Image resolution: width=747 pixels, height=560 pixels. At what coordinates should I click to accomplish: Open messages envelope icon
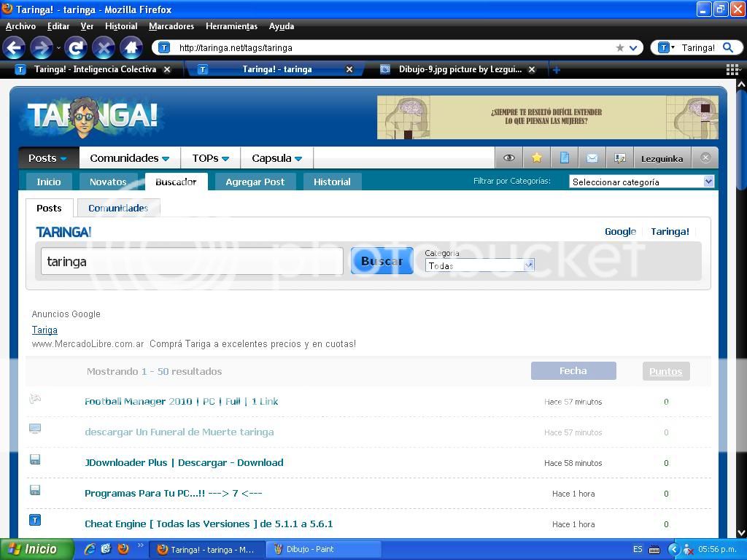[592, 158]
